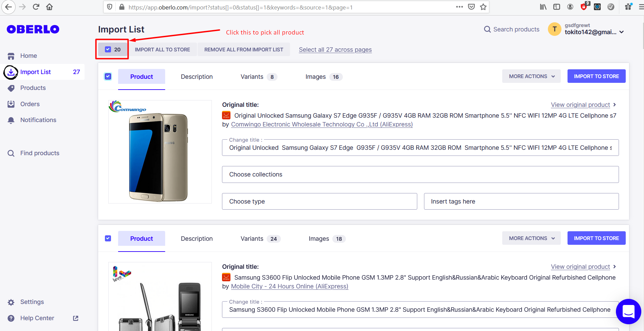Click the Orders inbox icon
Screen dimensions: 644x331
pos(11,104)
